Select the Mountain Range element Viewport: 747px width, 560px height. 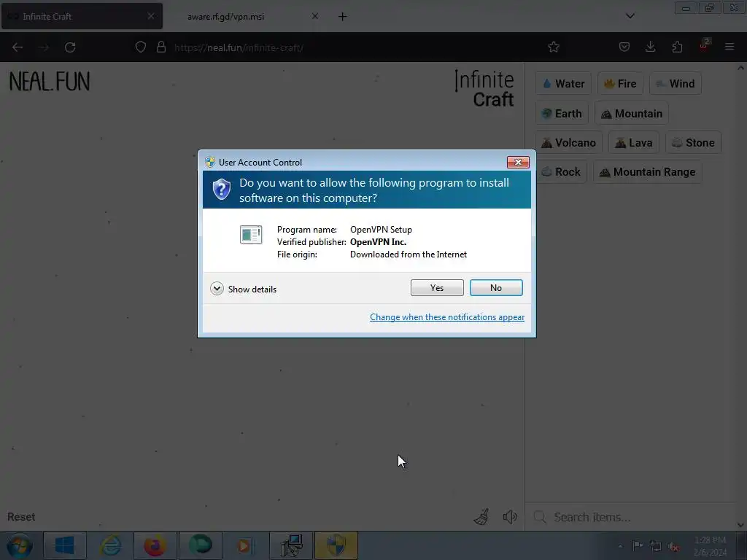coord(648,172)
